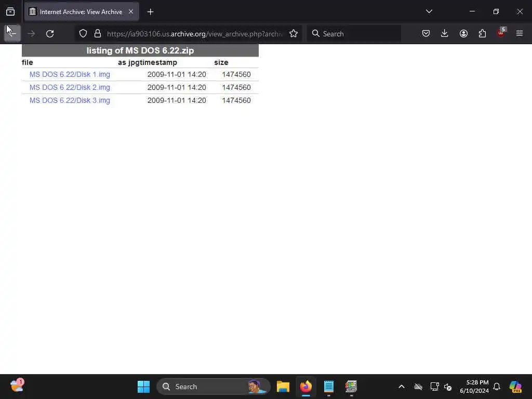Reload the page with the refresh icon
Viewport: 532px width, 399px height.
pos(50,34)
